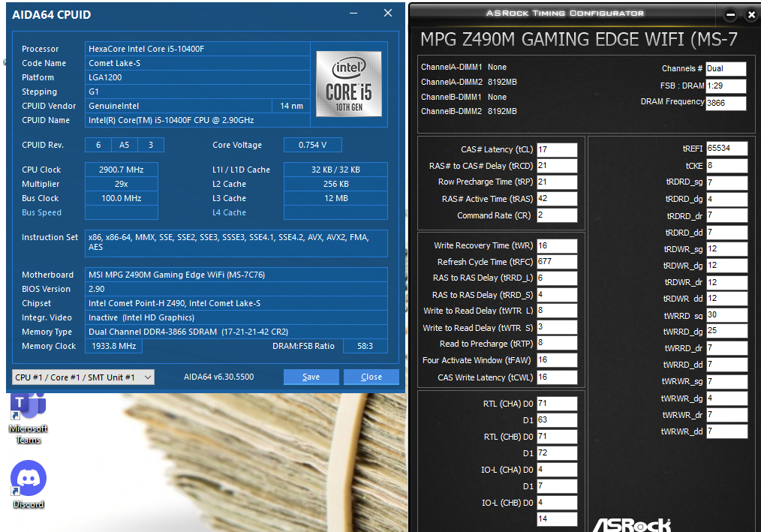761x532 pixels.
Task: Click the RTL (CHB) D0 field
Action: pos(557,437)
